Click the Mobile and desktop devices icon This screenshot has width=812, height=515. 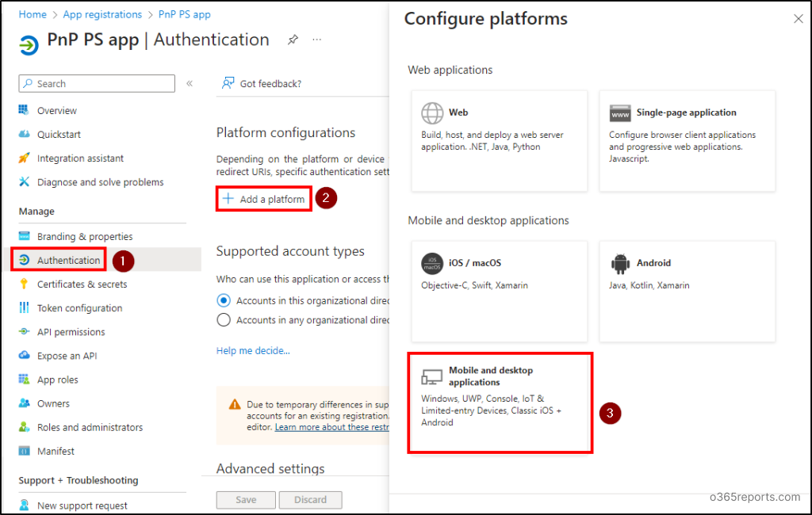pos(431,377)
